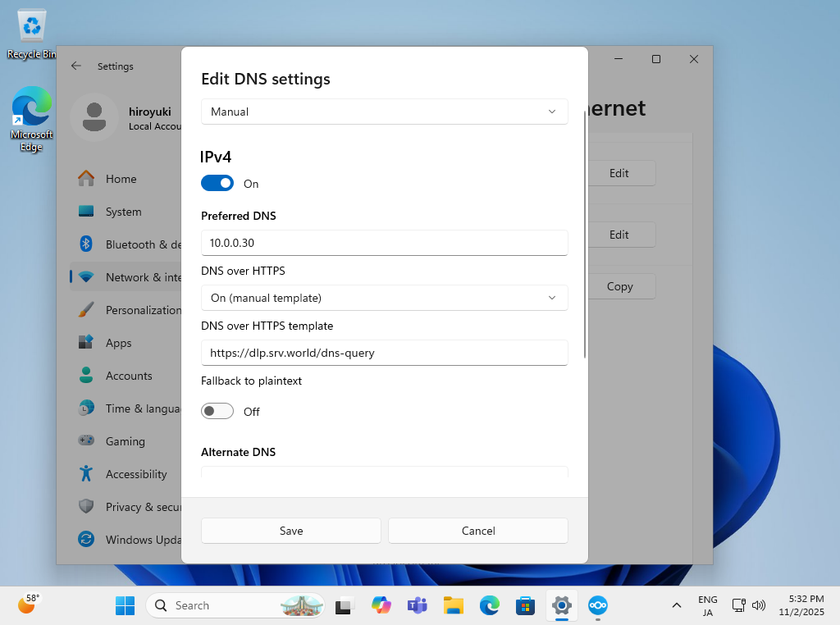The image size is (840, 625).
Task: Show hidden icons in system tray
Action: tap(677, 606)
